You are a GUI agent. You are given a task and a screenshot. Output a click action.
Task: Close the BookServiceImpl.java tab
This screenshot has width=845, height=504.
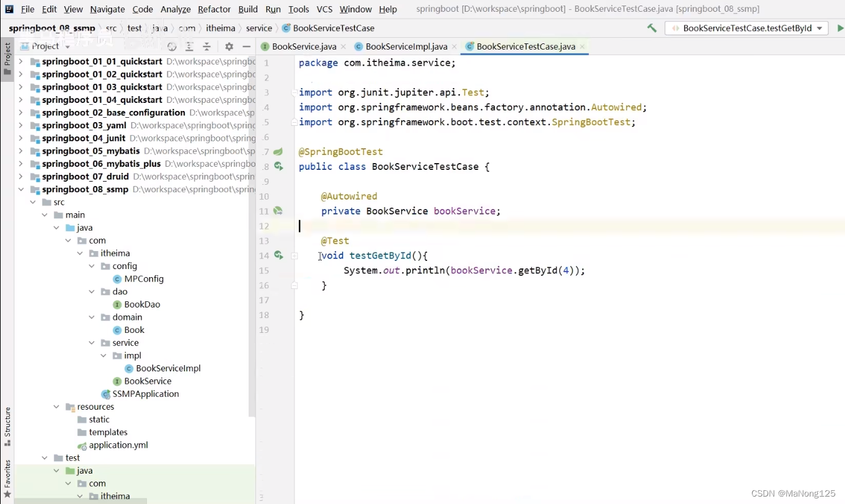tap(454, 46)
